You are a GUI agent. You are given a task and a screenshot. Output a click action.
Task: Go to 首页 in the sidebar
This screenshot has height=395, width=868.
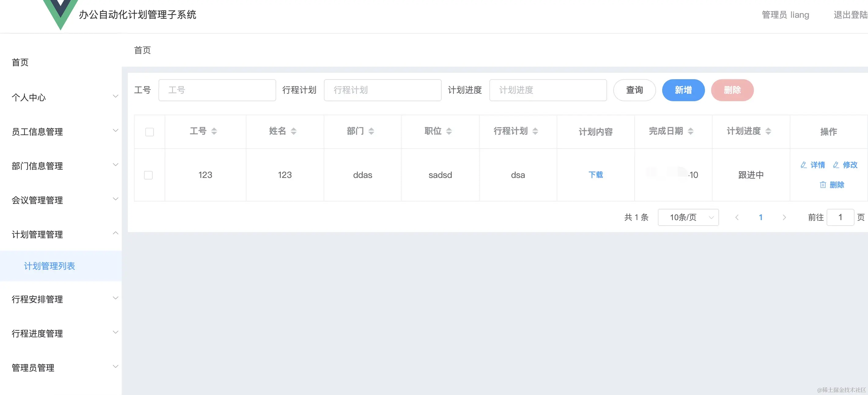[x=20, y=62]
